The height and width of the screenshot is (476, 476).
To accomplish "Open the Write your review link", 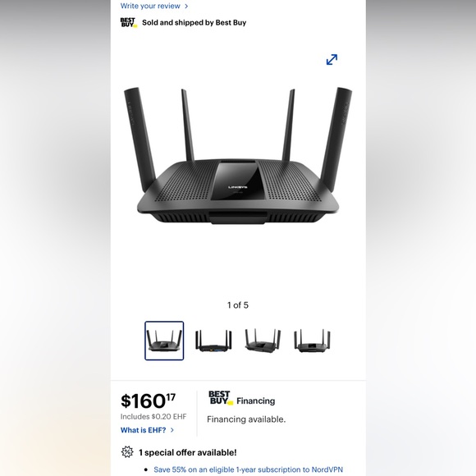I will [x=150, y=6].
